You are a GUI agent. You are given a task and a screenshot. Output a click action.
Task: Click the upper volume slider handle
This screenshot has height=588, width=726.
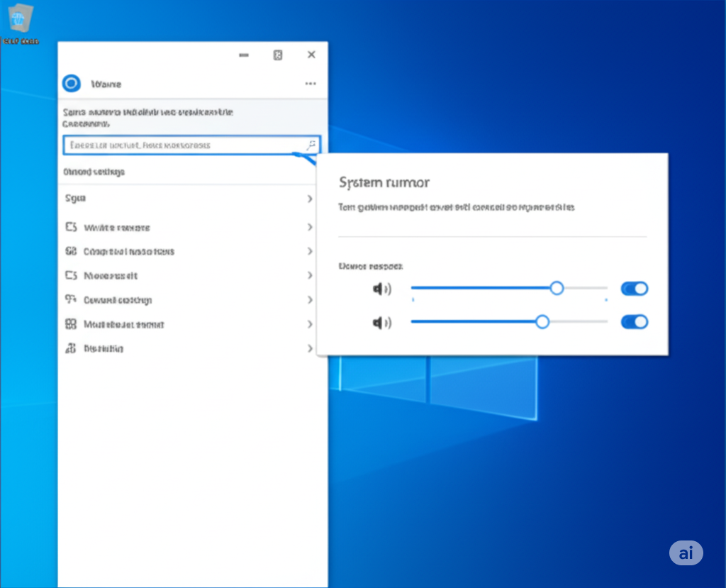pos(557,288)
